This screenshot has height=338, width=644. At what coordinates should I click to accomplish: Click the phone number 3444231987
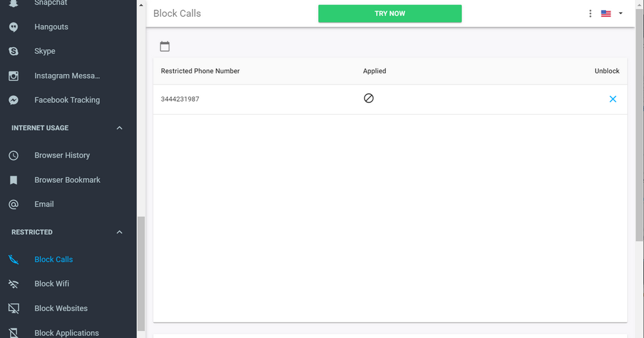tap(180, 99)
